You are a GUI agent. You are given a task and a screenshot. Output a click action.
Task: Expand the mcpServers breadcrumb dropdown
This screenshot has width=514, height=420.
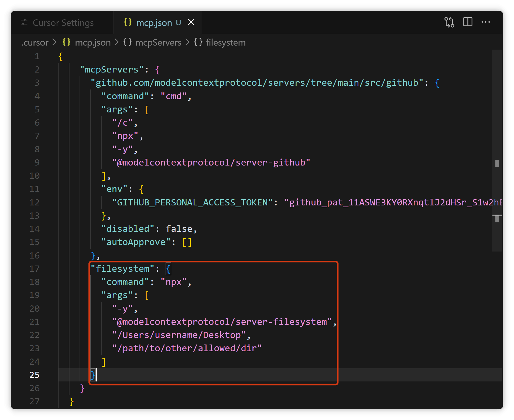pyautogui.click(x=158, y=43)
